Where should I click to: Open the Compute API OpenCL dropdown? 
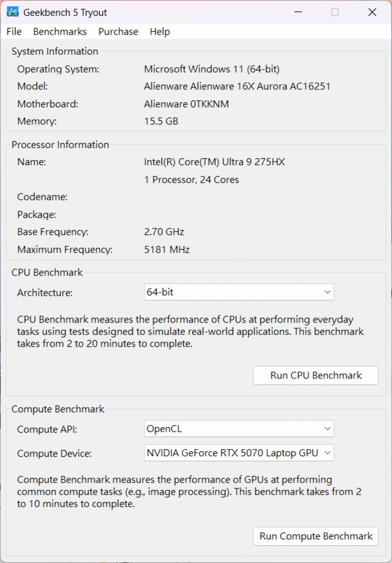tap(239, 429)
